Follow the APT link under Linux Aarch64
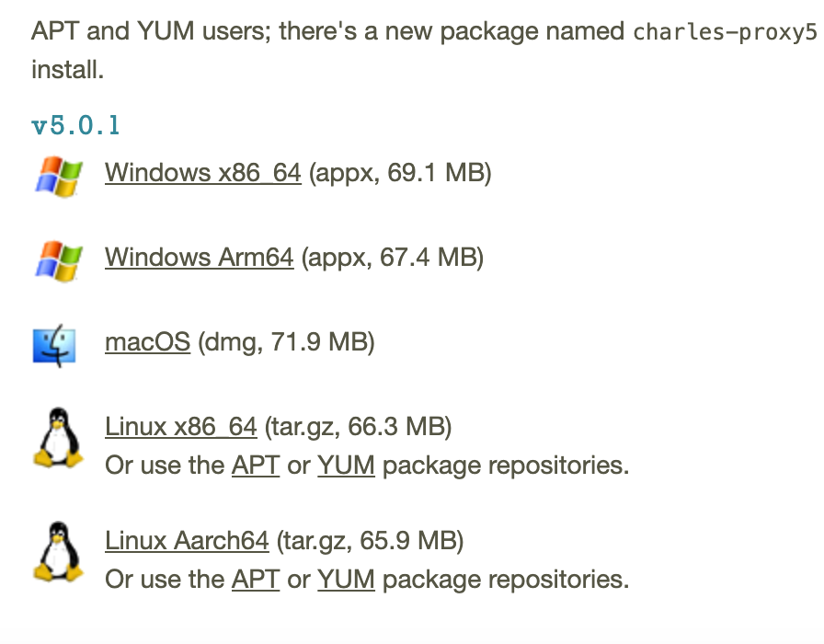 (x=256, y=579)
